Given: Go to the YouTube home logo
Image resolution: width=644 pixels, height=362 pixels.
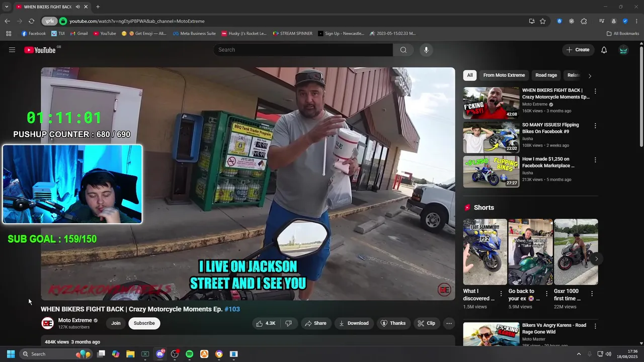Looking at the screenshot, I should (40, 50).
